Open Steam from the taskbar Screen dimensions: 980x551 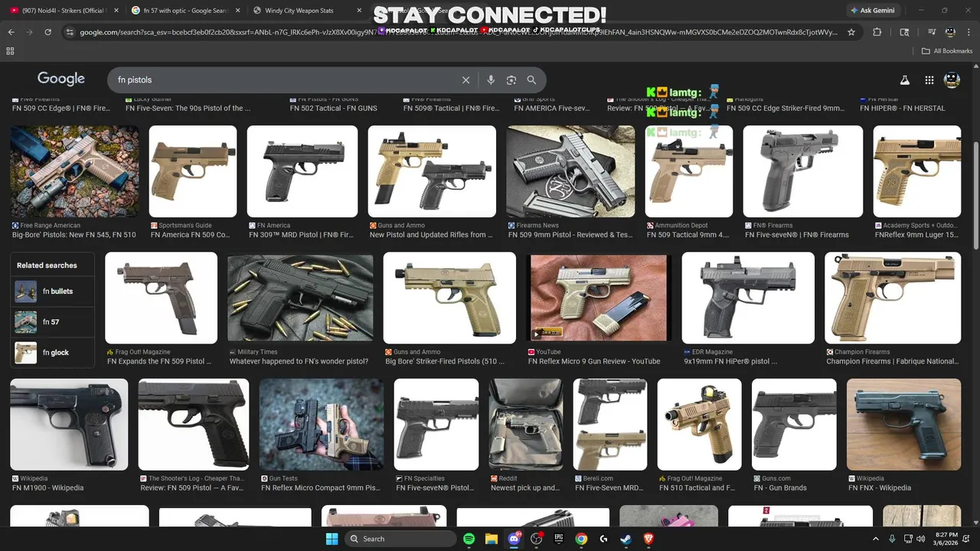click(626, 539)
